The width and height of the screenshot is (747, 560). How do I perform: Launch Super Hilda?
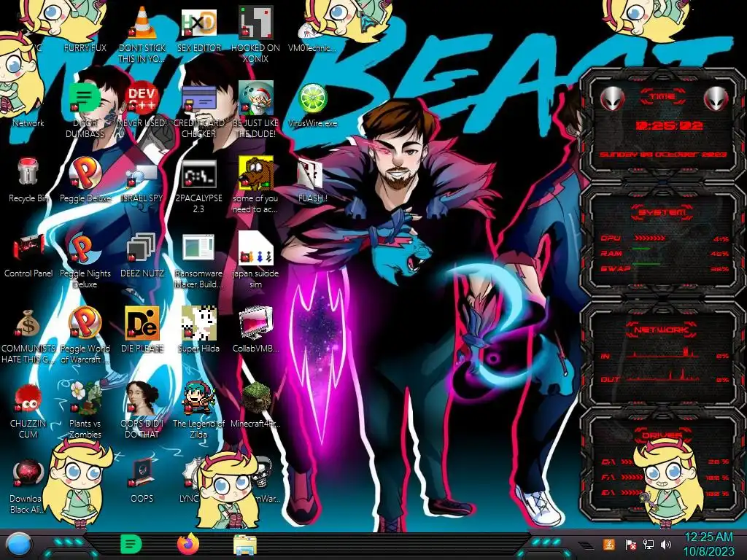tap(198, 323)
